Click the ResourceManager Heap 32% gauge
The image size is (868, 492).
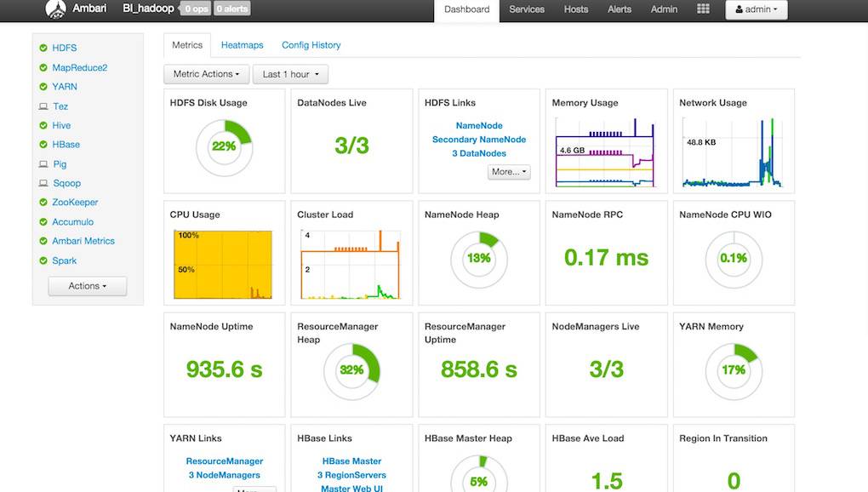tap(351, 371)
